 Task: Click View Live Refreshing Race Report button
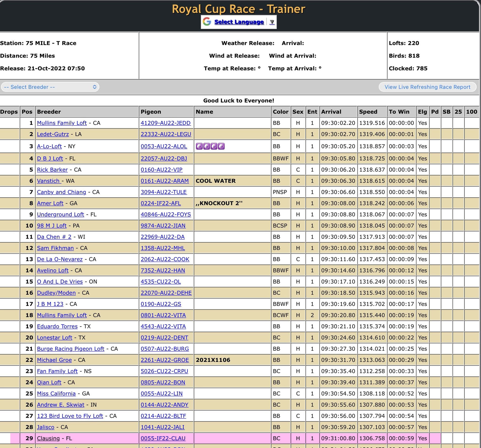[427, 87]
